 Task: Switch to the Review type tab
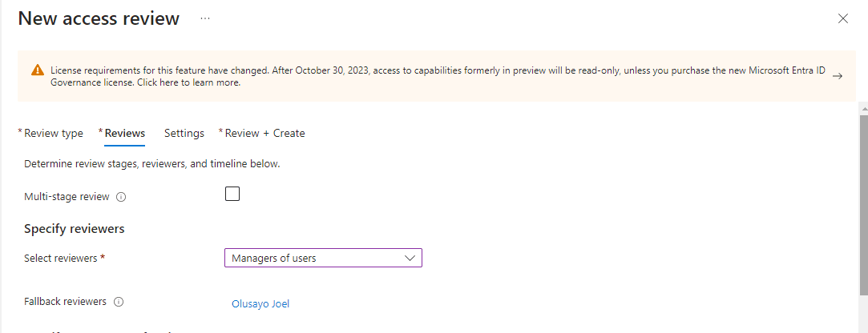coord(53,133)
